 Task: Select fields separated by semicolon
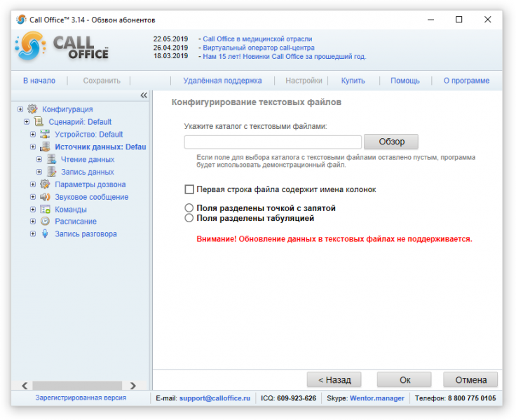(189, 208)
